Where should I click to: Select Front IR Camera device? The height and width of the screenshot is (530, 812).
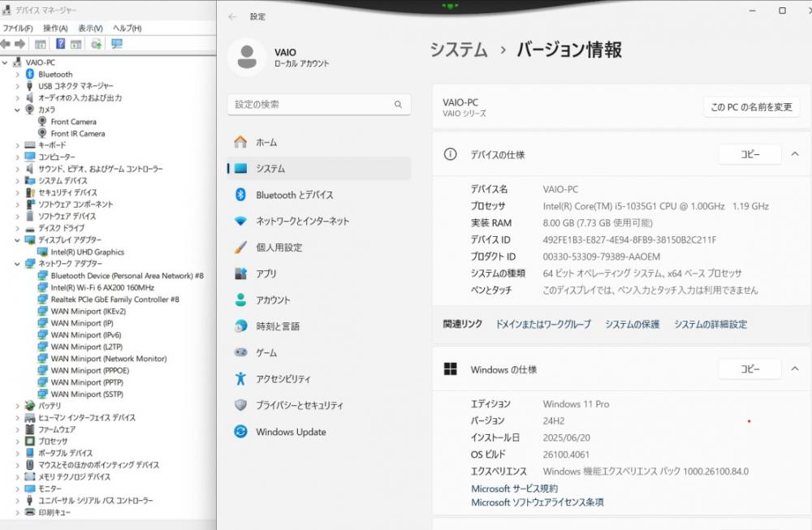pyautogui.click(x=78, y=134)
